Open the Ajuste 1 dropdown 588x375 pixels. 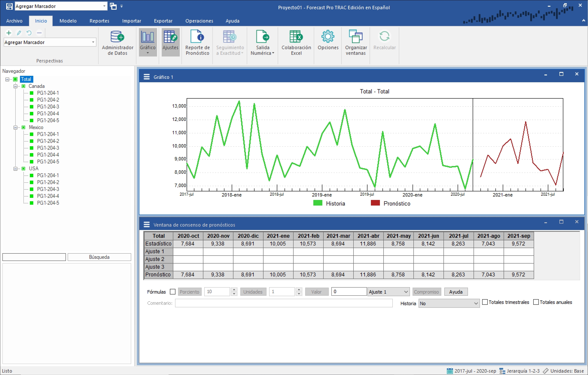(x=388, y=292)
